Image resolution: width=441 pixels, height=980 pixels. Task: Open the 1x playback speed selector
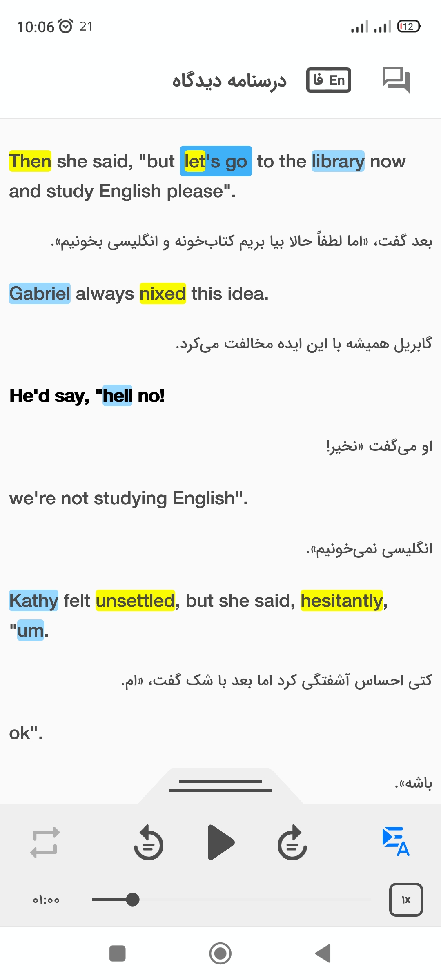[406, 900]
